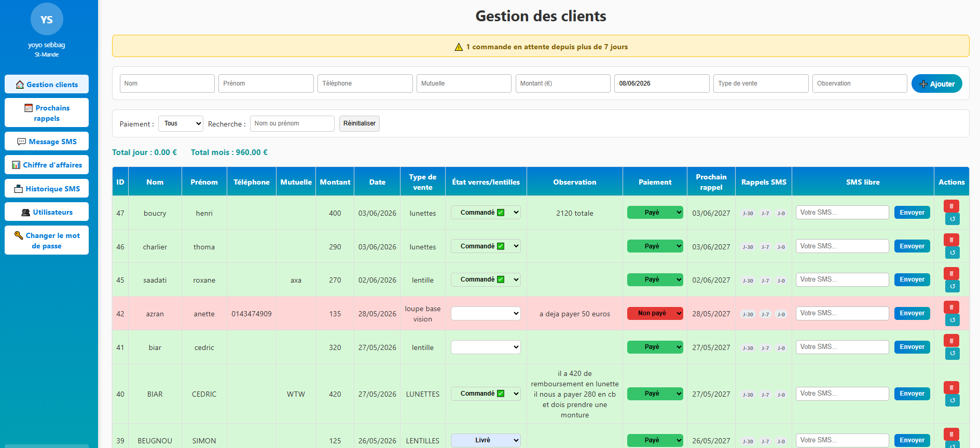Click the Montant (€) input field
980x448 pixels.
click(563, 83)
